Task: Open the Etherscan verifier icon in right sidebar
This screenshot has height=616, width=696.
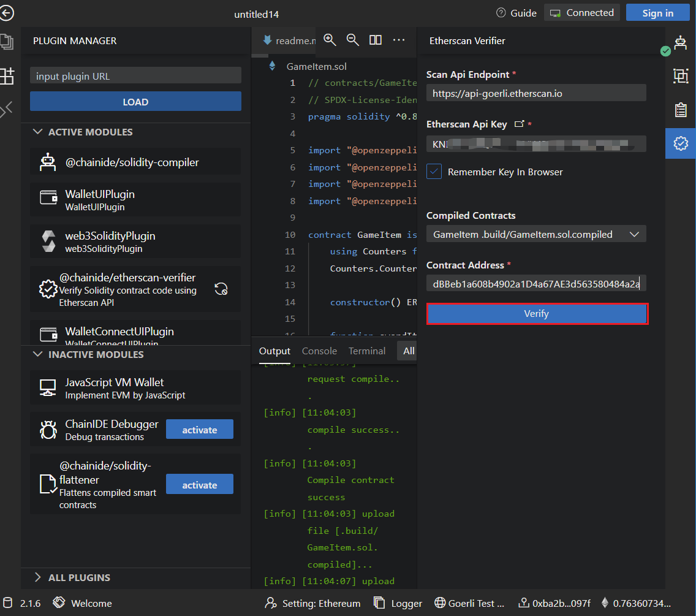Action: pos(680,143)
